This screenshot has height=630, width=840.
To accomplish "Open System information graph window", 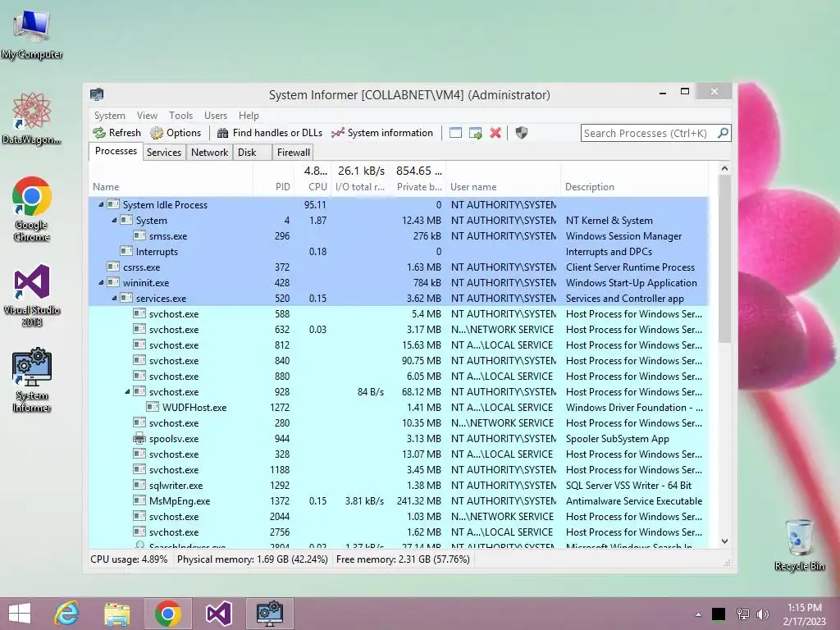I will [382, 133].
